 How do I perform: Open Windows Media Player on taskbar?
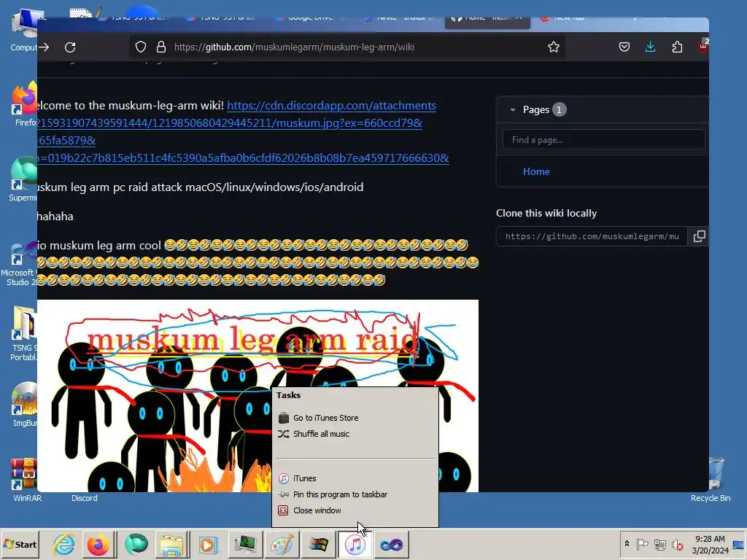pyautogui.click(x=208, y=544)
